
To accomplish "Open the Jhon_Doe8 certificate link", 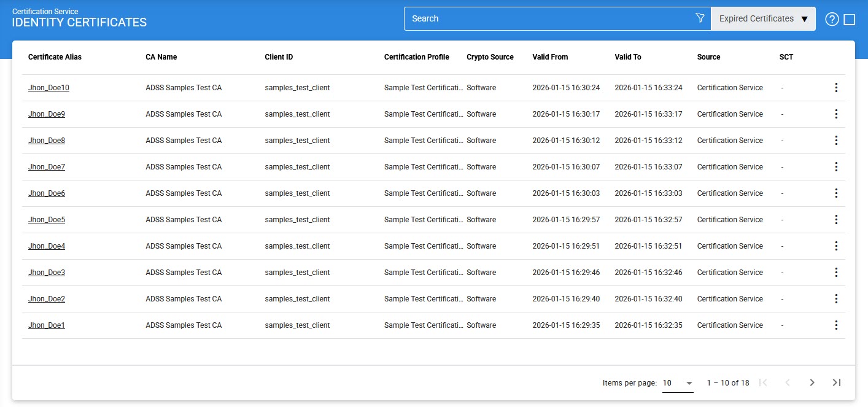I will click(47, 141).
